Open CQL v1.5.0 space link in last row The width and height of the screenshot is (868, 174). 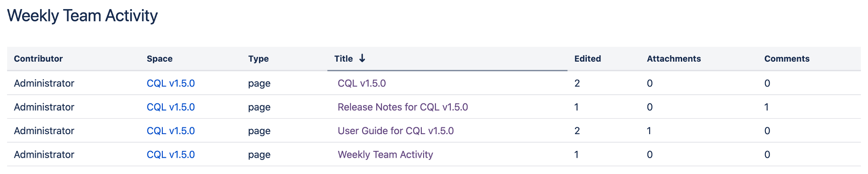coord(171,155)
